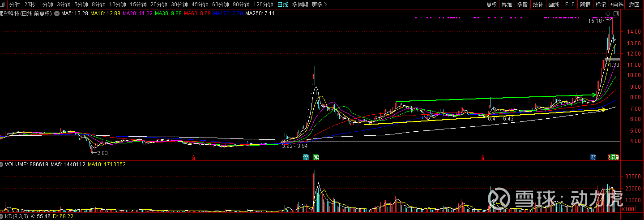Open the KD(9,3,3) indicator dropdown arrow
The height and width of the screenshot is (220, 644).
tap(2, 216)
